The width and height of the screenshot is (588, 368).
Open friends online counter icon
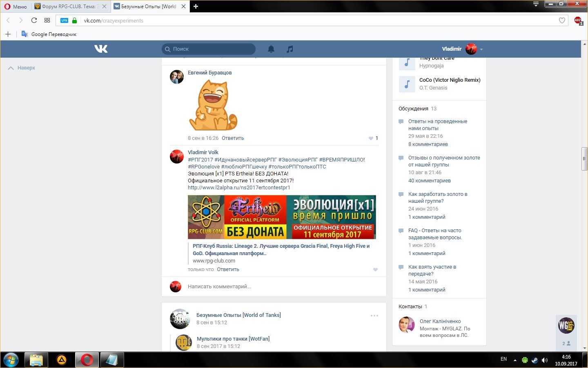point(566,343)
